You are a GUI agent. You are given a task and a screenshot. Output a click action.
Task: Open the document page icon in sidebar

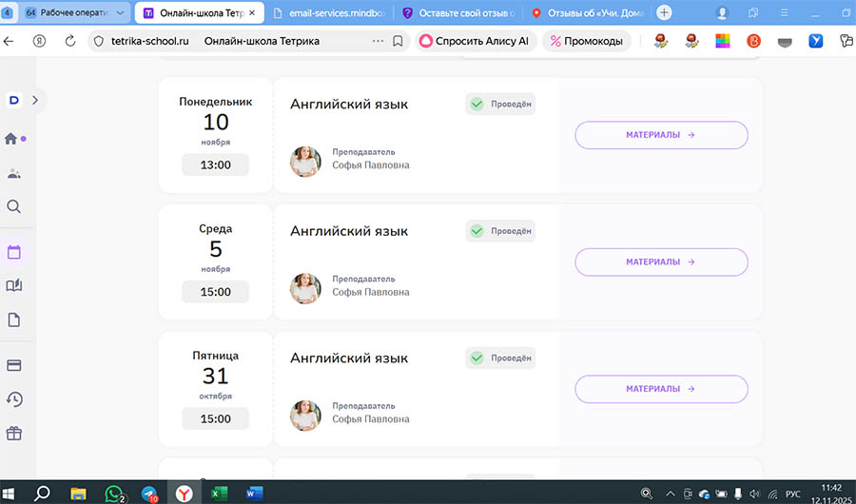[14, 320]
